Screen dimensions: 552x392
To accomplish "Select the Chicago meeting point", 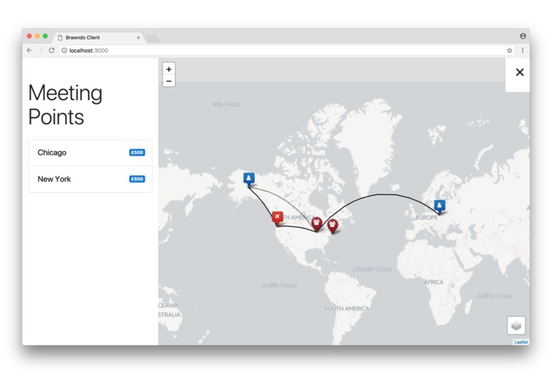I will 90,153.
